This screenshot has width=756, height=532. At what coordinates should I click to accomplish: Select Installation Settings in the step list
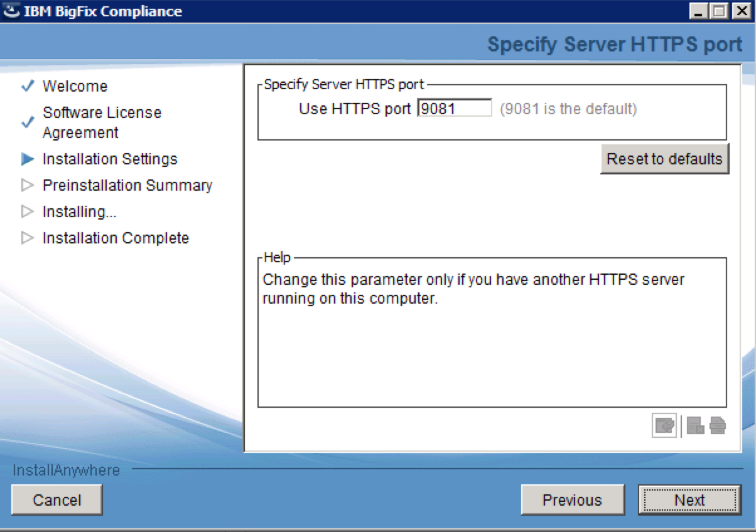pyautogui.click(x=110, y=159)
